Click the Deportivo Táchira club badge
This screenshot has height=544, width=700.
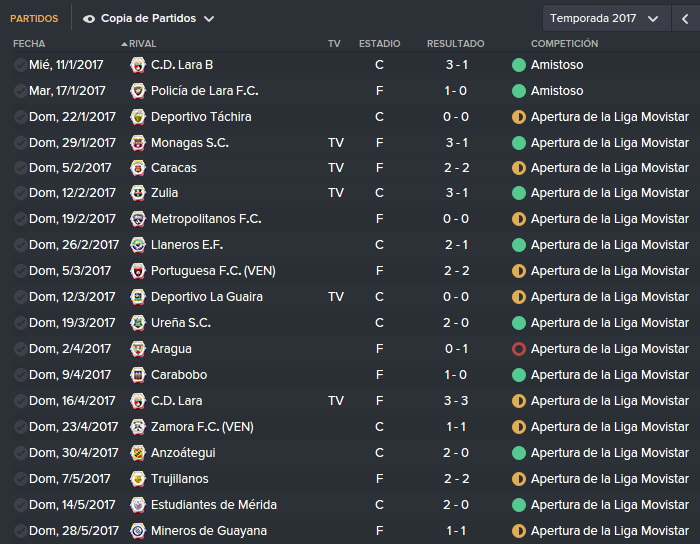tap(138, 117)
